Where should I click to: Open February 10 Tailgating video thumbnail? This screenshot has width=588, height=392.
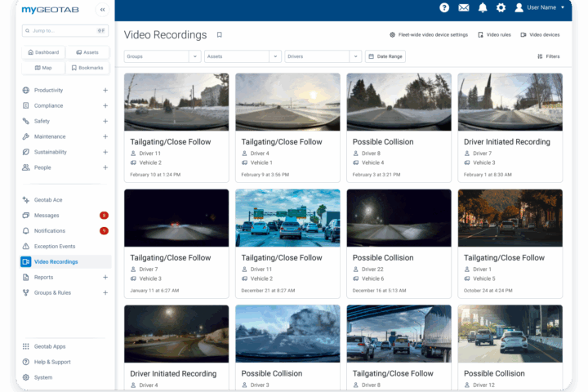(x=176, y=102)
